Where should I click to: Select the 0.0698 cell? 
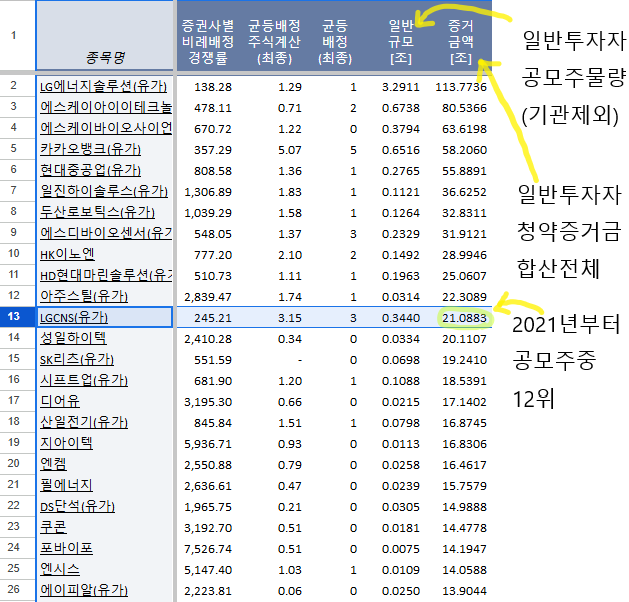point(400,360)
